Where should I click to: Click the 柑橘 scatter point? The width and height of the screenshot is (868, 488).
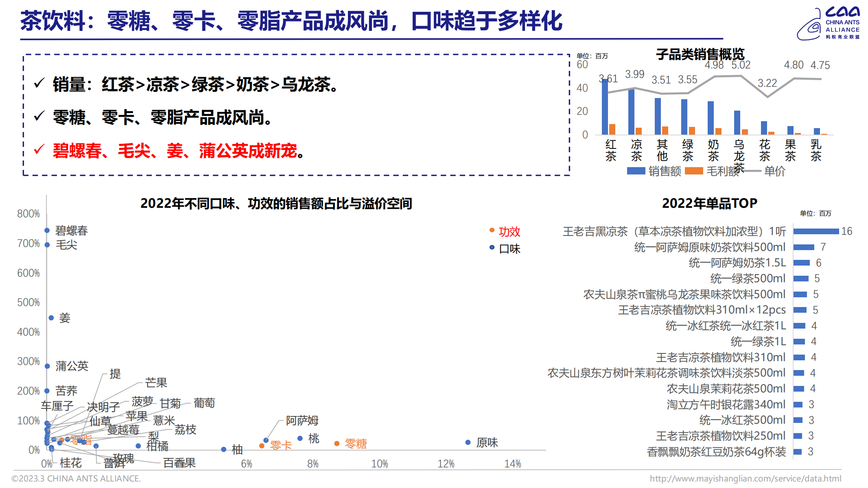138,446
